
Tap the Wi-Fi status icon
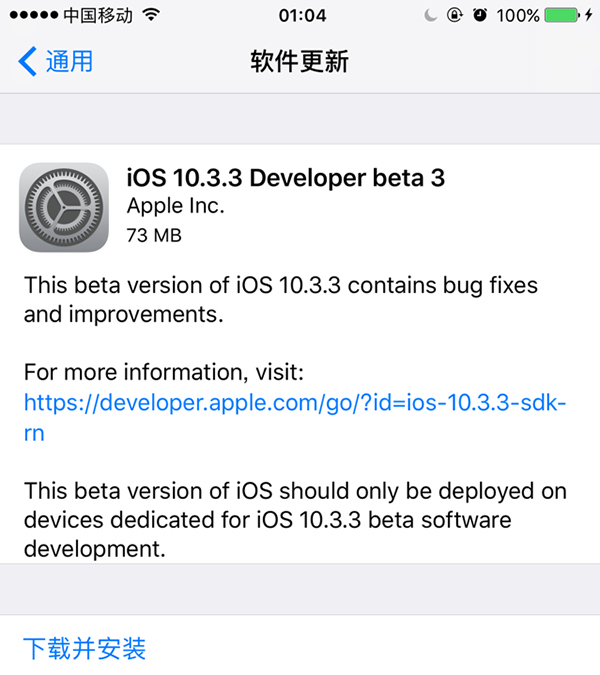[151, 15]
